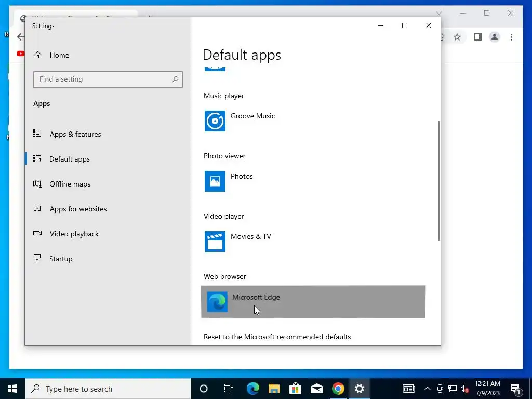Click the YouTube bookmark icon in Chrome
The height and width of the screenshot is (399, 532).
pos(21,54)
